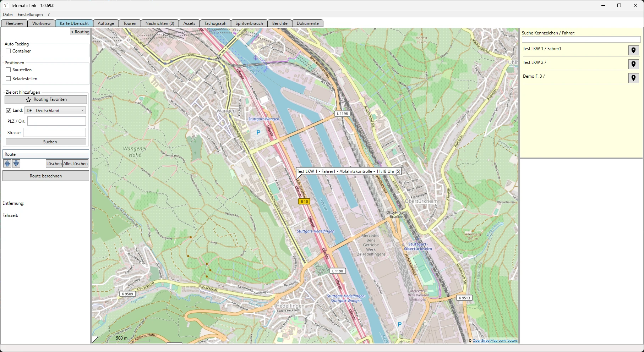Toggle the Beladestellen positions checkbox
644x352 pixels.
(x=8, y=79)
